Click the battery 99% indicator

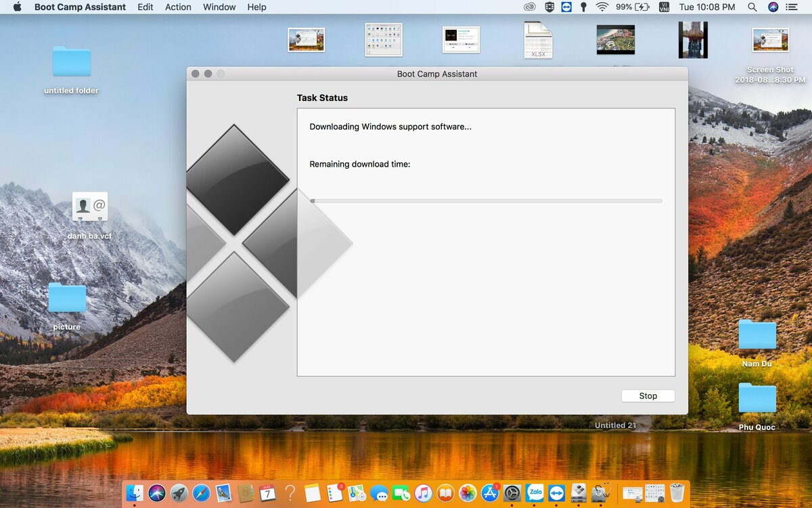tap(632, 7)
